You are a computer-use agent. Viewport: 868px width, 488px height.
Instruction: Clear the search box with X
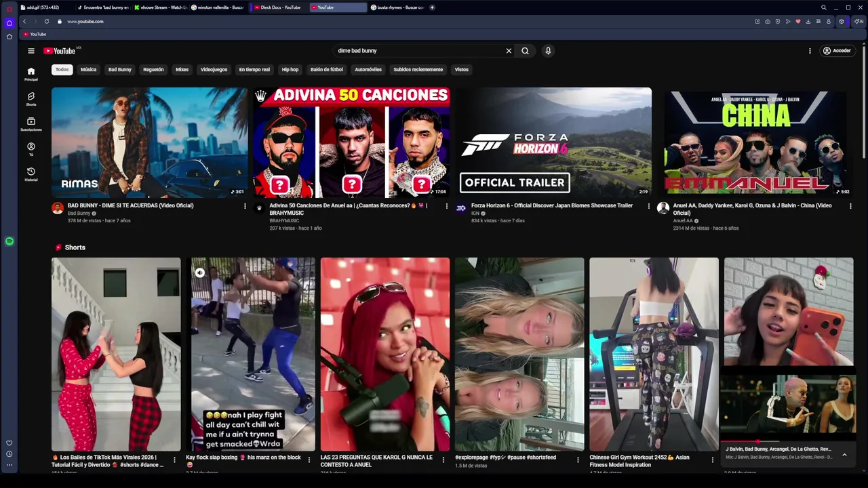coord(509,51)
